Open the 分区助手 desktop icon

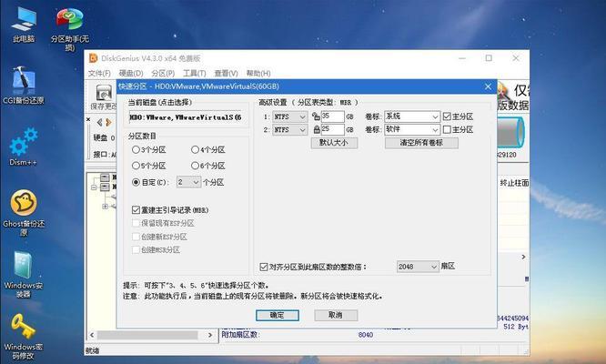[x=69, y=20]
